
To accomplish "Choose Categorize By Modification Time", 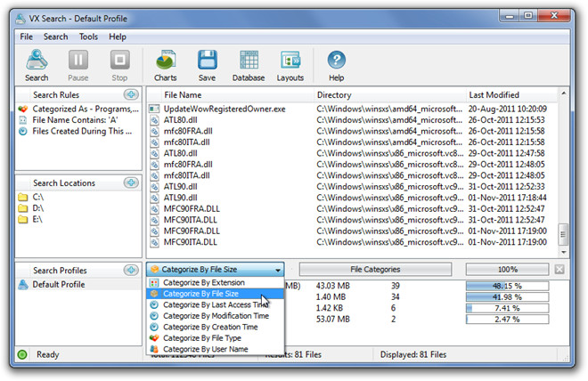I will click(216, 316).
